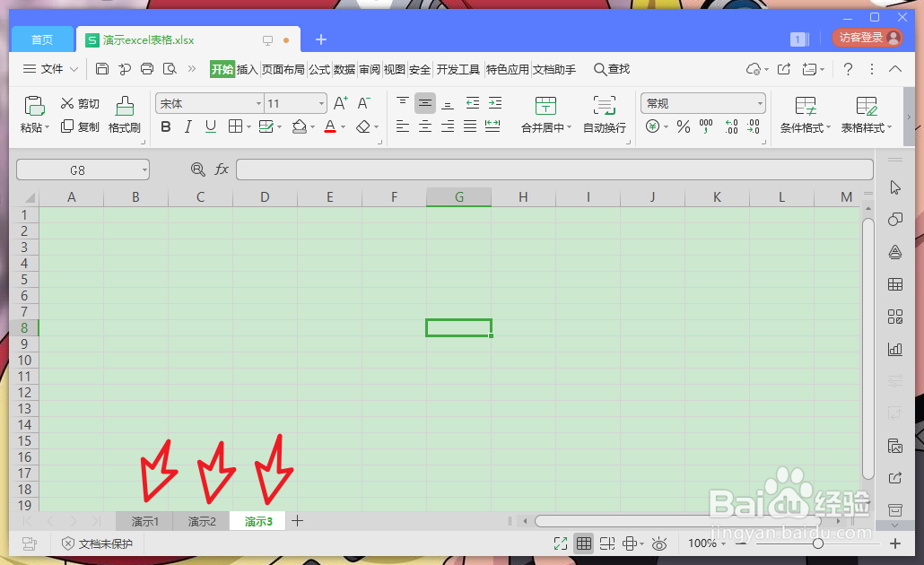
Task: Select the Format Painter tool
Action: pos(124,115)
